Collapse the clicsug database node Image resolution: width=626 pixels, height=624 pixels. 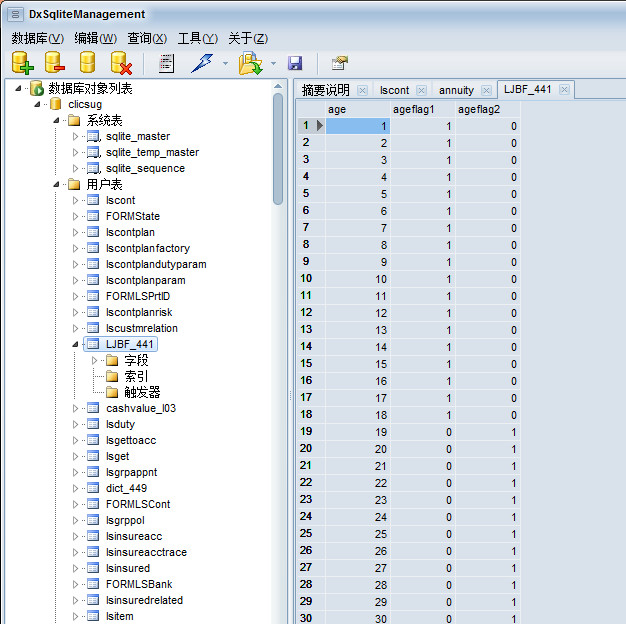37,105
